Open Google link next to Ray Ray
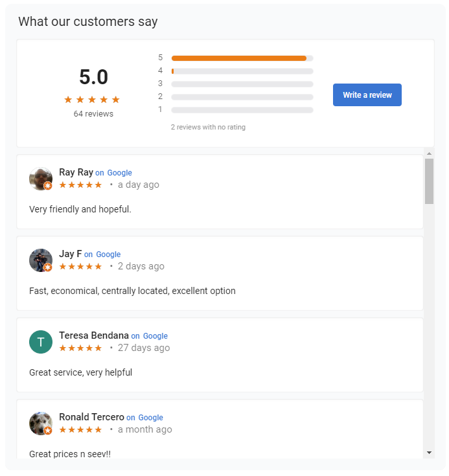 (119, 173)
